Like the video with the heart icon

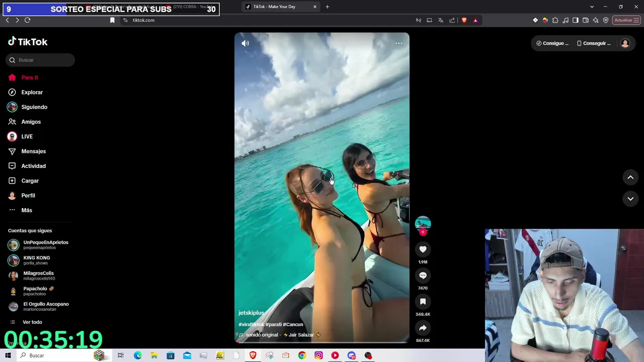coord(423,249)
